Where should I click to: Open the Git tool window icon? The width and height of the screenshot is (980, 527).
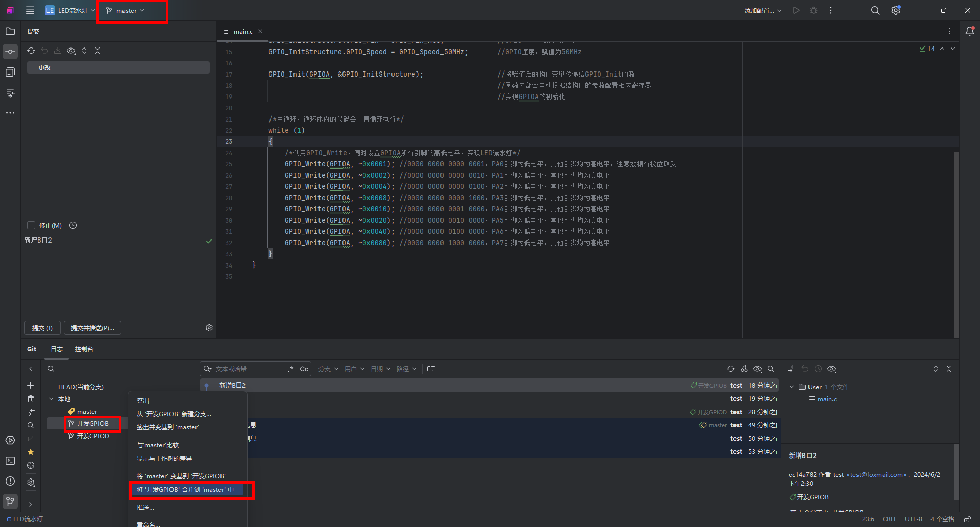(10, 501)
